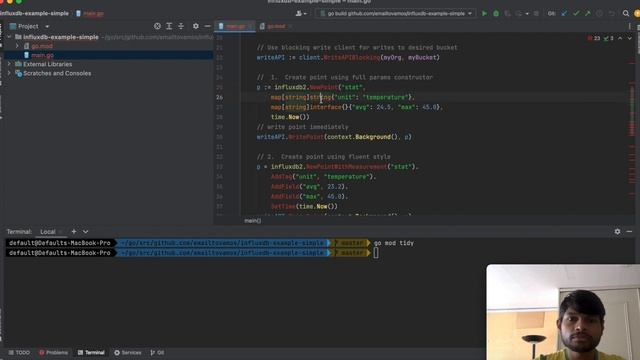640x360 pixels.
Task: Rollback changes with the undo arrow icon
Action: (611, 13)
